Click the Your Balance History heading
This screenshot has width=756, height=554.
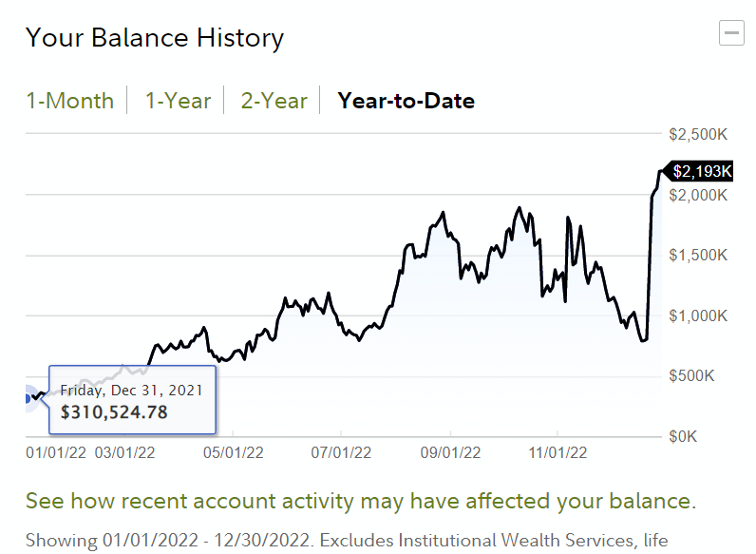tap(155, 38)
